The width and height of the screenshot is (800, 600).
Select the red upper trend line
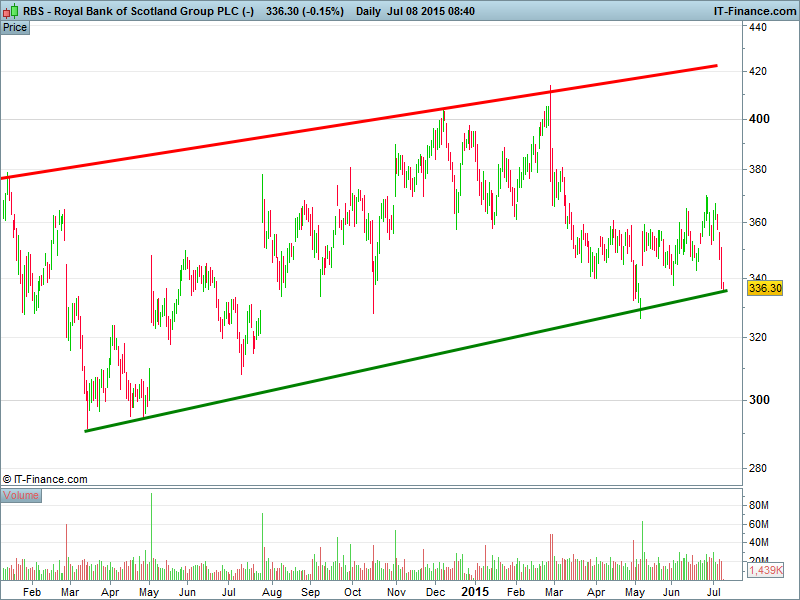[360, 121]
